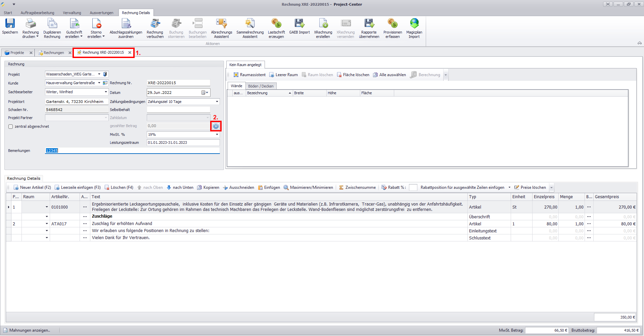The image size is (644, 336).
Task: Click Rechnung verbuchen icon
Action: pyautogui.click(x=155, y=23)
